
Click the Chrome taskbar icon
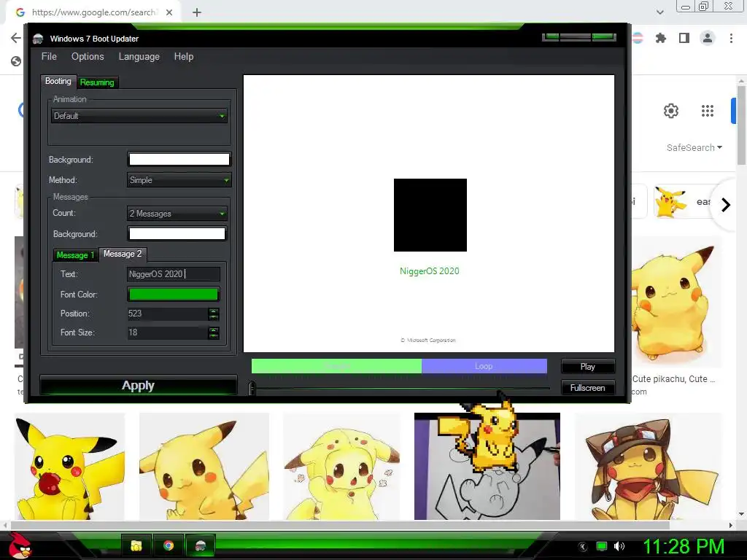point(169,545)
